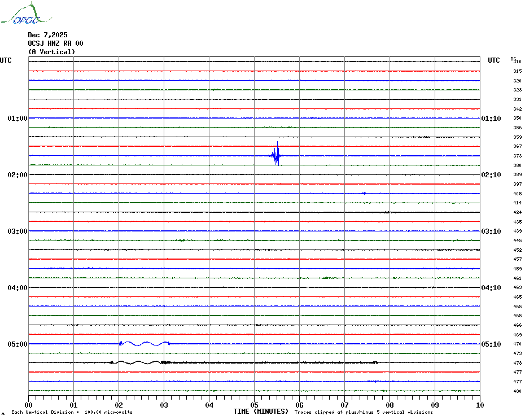Select the 03:00 time label on left axis

click(x=17, y=231)
